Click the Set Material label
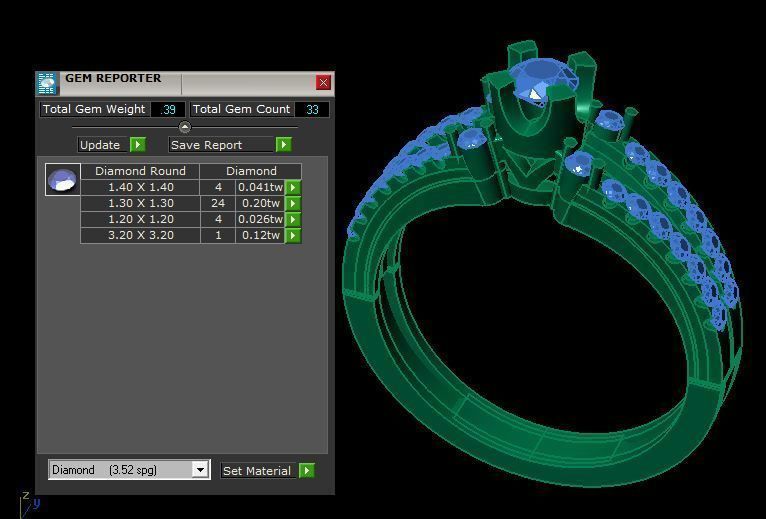The image size is (766, 519). pyautogui.click(x=257, y=471)
